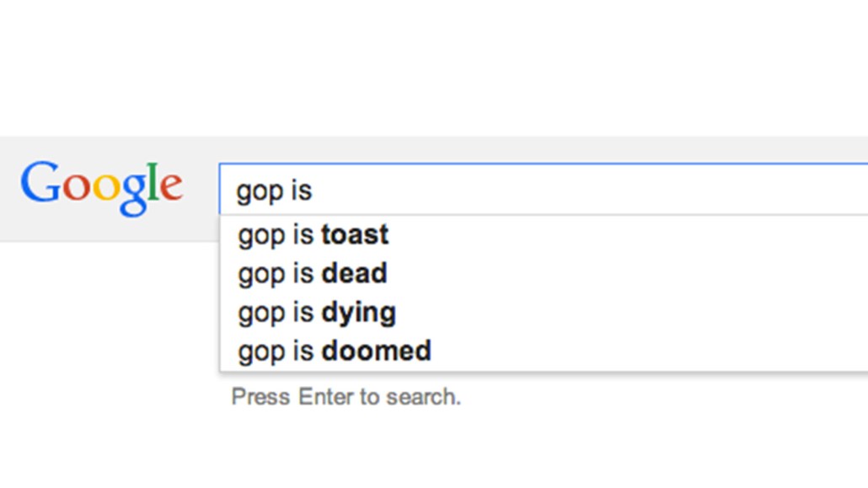Screen dimensions: 868x488
Task: Click the second dropdown suggestion, "gop is dead"
Action: [x=313, y=273]
